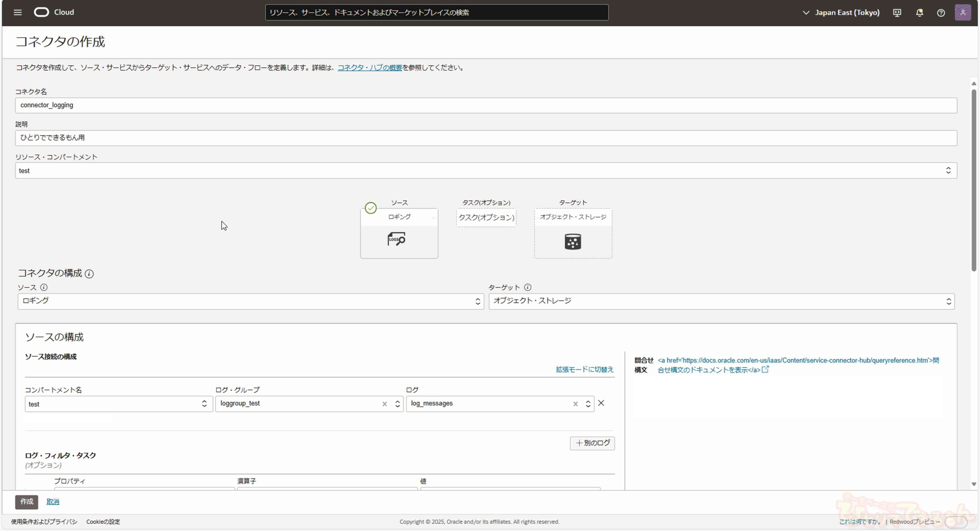Click info icon beside コネクタの構成 heading
The height and width of the screenshot is (531, 980).
coord(89,274)
